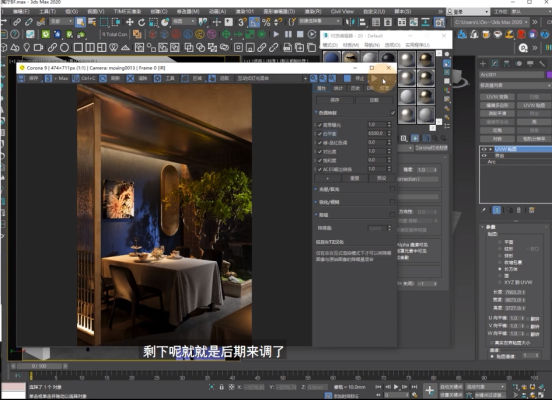Select the Move transform tool
552x400 pixels.
pos(130,23)
